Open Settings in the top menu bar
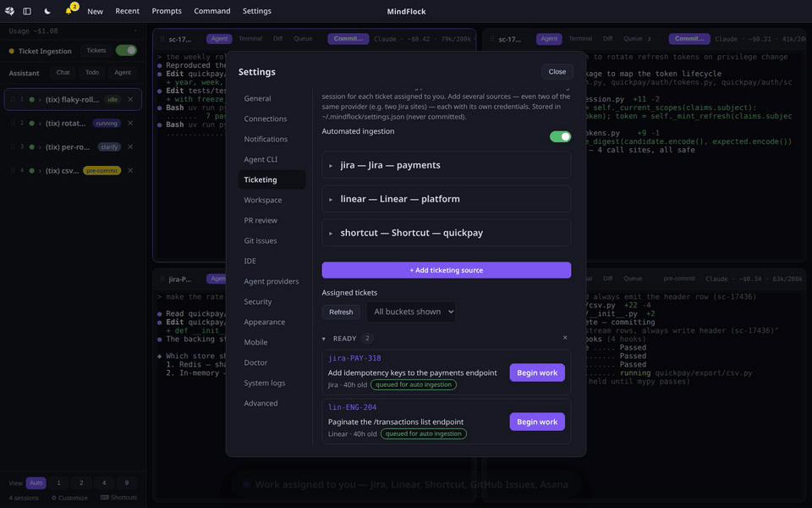Screen dimensions: 812x508 pyautogui.click(x=257, y=11)
